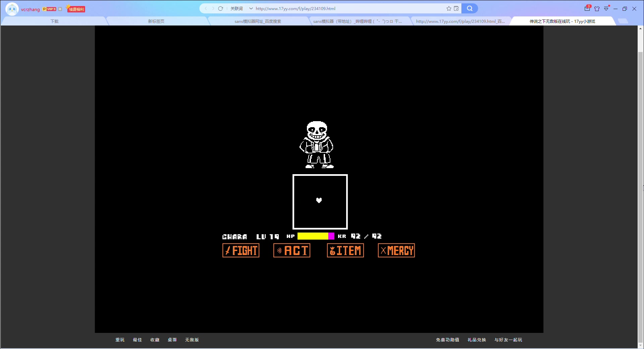
Task: Bookmark the page with the star icon
Action: click(449, 8)
